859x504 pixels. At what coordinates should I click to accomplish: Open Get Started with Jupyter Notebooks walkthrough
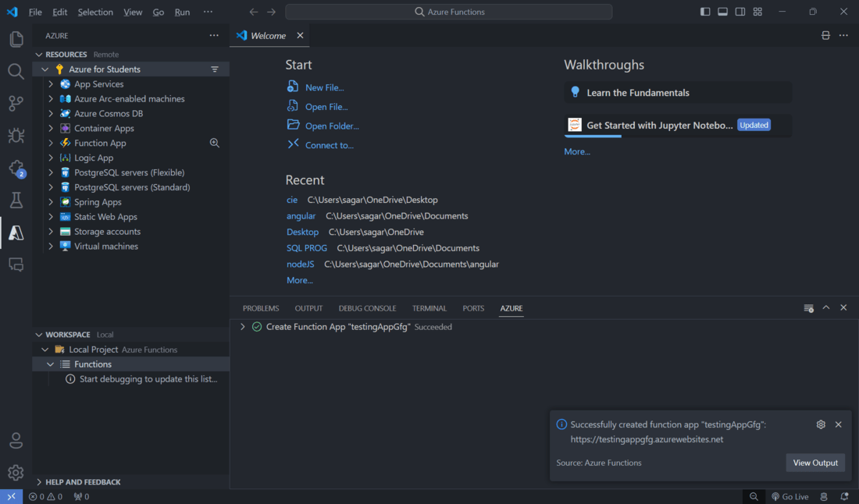pos(678,126)
